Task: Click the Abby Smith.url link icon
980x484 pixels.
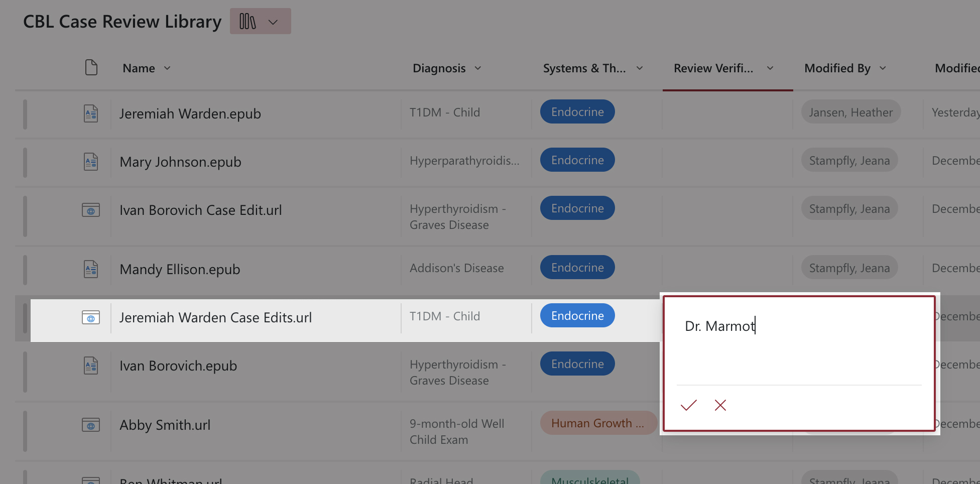Action: pos(91,425)
